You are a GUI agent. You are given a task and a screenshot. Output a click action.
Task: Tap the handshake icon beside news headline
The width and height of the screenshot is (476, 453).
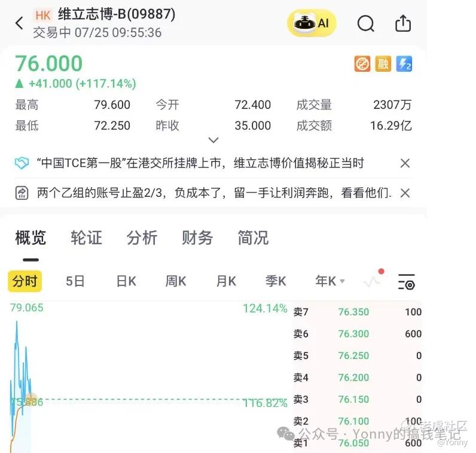[22, 163]
